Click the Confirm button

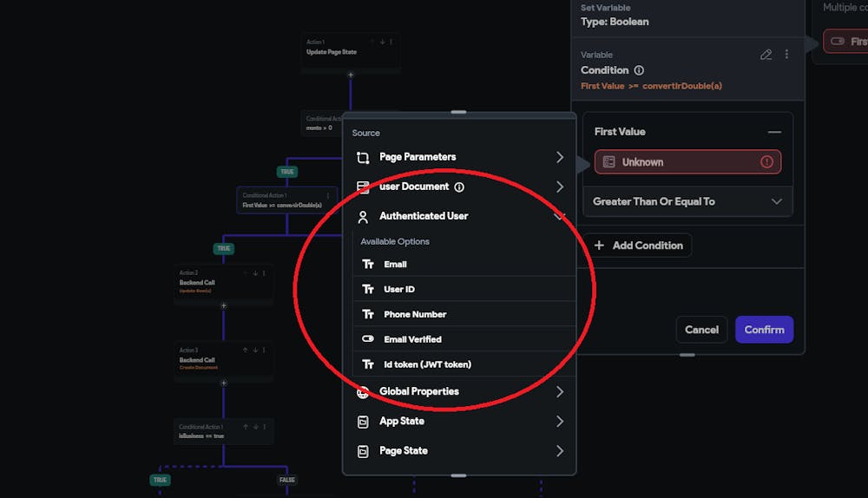[x=764, y=330]
